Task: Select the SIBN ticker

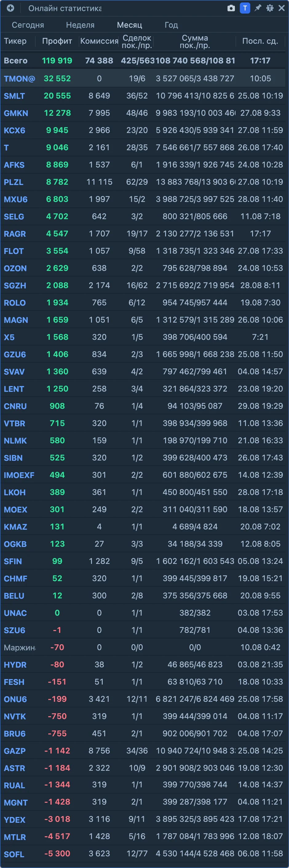Action: tap(13, 458)
